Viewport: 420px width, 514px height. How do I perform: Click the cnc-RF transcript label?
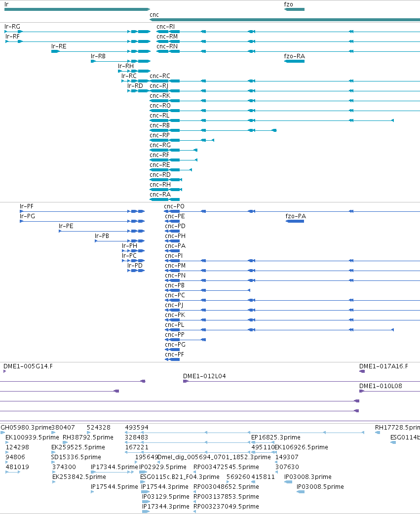159,155
